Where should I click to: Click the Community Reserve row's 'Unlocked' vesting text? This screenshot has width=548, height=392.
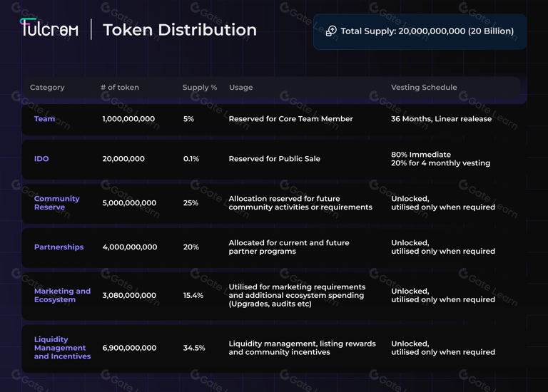coord(443,203)
